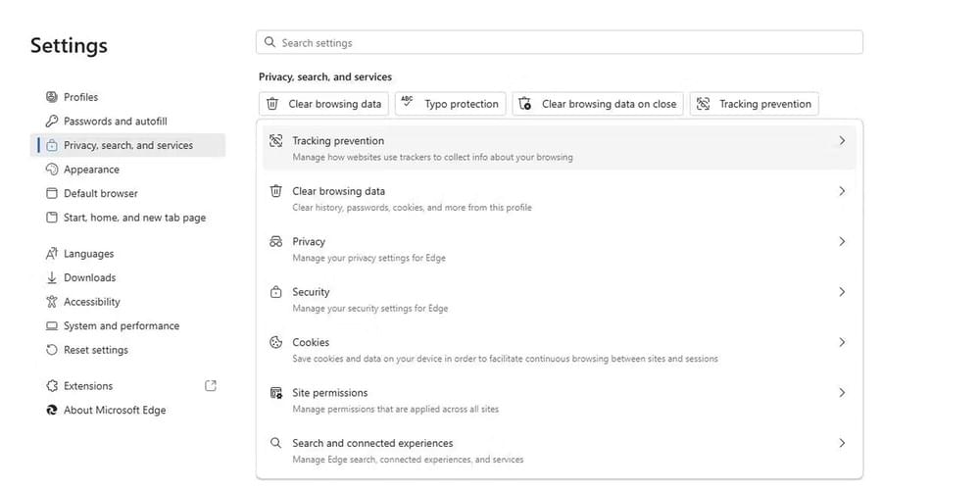Click 'Manage permissions that are applied across all sites'
980x491 pixels.
coord(396,410)
